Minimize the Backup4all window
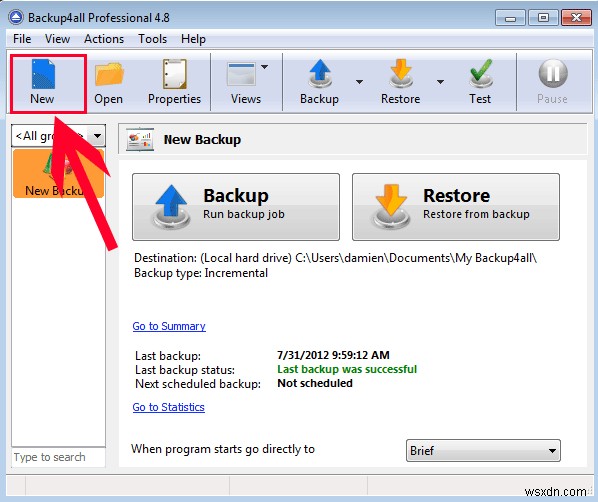The image size is (598, 502). [510, 18]
